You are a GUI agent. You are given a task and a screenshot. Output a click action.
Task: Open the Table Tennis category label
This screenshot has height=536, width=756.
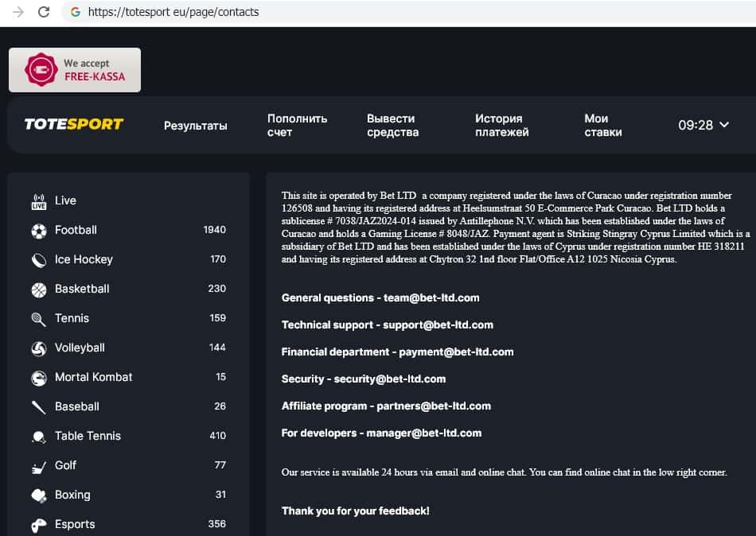tap(88, 436)
